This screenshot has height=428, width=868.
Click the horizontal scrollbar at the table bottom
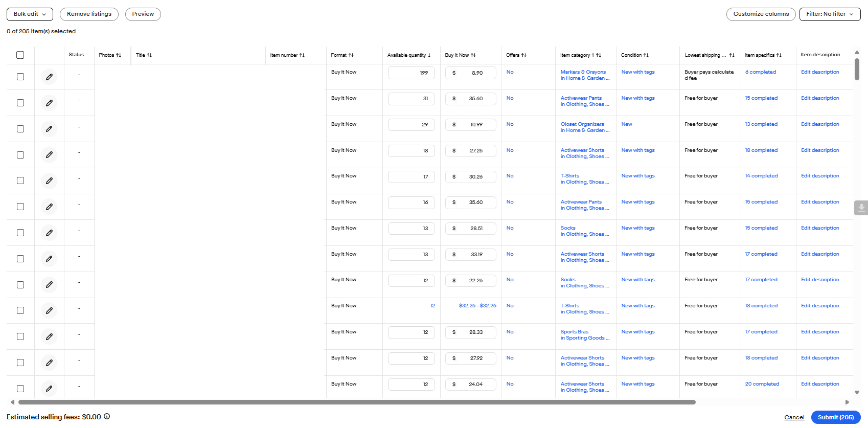click(357, 402)
